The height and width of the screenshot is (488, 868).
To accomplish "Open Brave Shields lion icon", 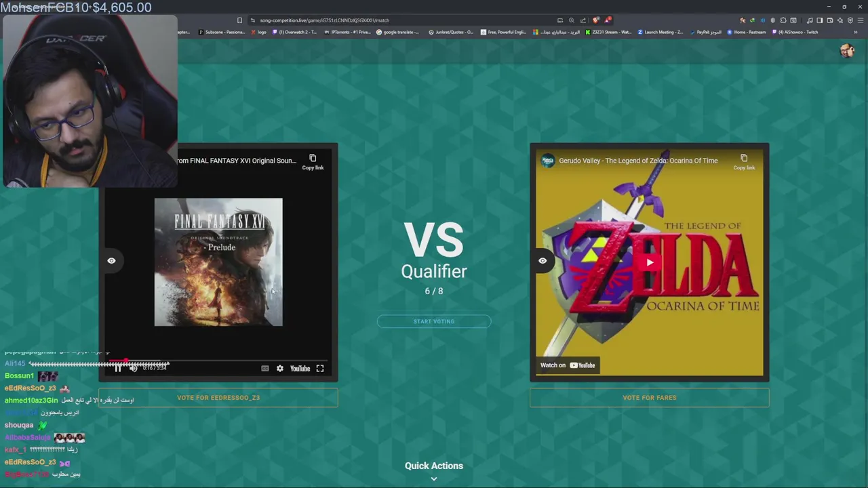I will [595, 20].
